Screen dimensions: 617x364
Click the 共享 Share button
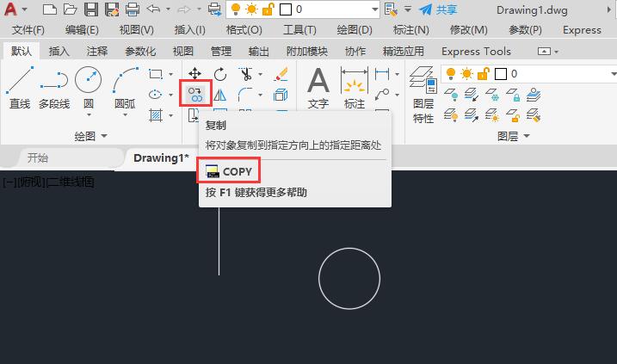tap(437, 9)
